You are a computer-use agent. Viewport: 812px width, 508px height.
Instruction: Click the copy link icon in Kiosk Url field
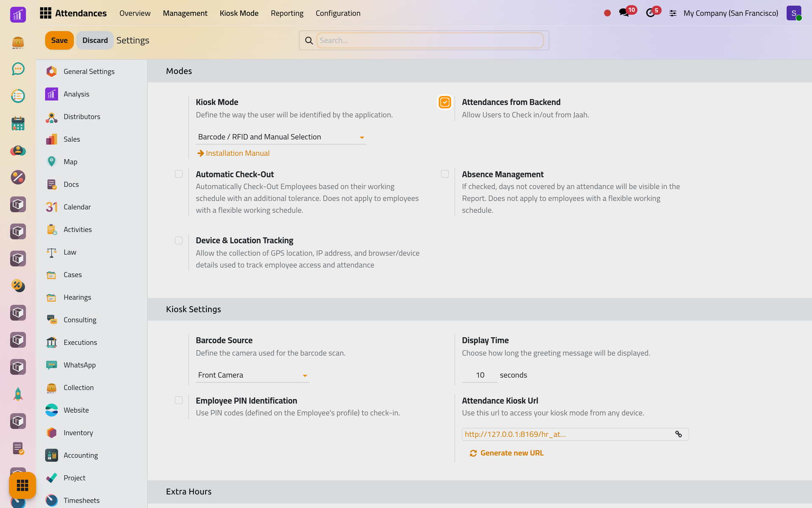(x=678, y=434)
